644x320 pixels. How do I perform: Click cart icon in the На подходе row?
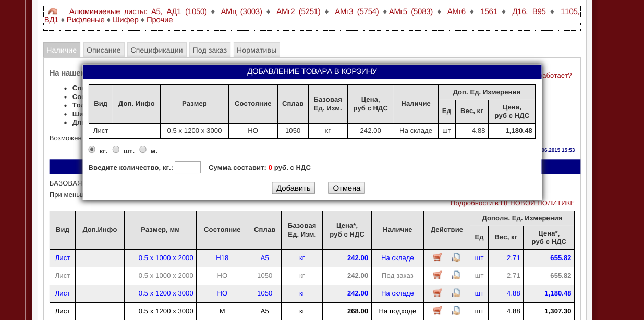438,311
